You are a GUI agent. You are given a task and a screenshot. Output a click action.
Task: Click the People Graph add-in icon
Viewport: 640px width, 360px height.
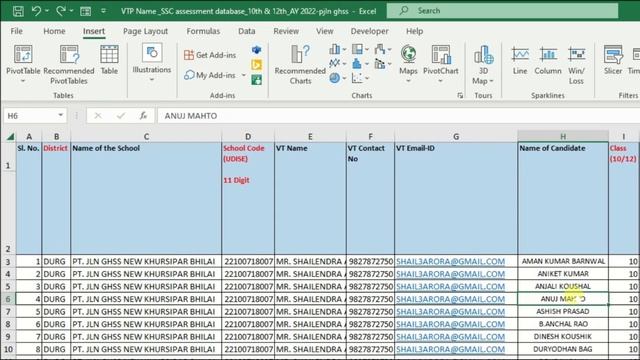(x=256, y=80)
